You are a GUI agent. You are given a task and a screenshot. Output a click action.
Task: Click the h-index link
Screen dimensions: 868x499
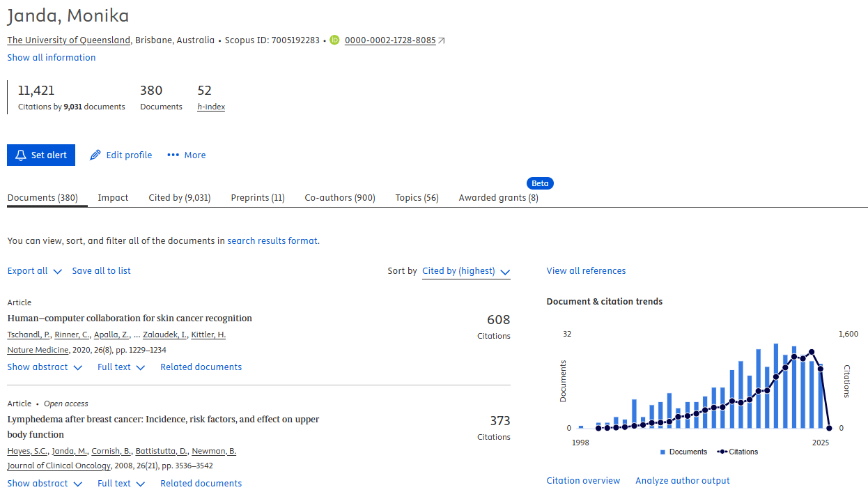coord(211,107)
